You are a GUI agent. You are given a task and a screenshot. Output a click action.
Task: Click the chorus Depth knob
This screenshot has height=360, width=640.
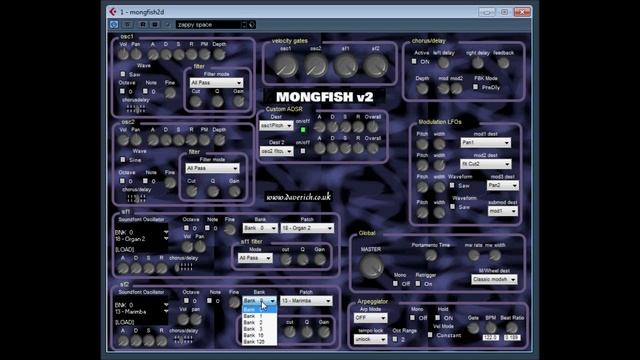coord(422,88)
